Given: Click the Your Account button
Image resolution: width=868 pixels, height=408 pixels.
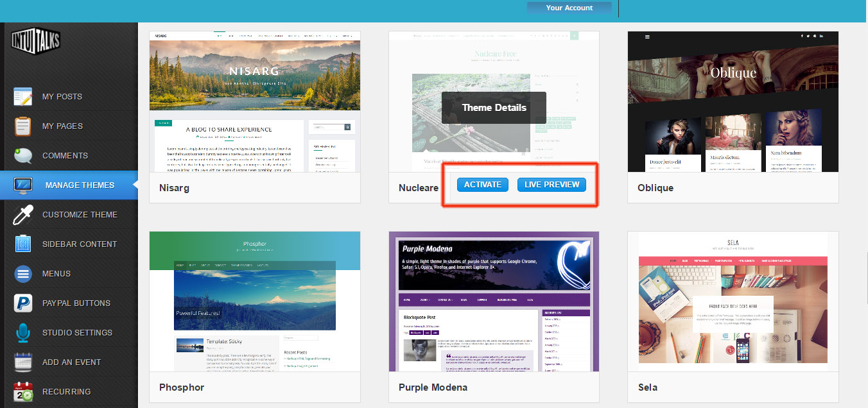Looking at the screenshot, I should (569, 8).
